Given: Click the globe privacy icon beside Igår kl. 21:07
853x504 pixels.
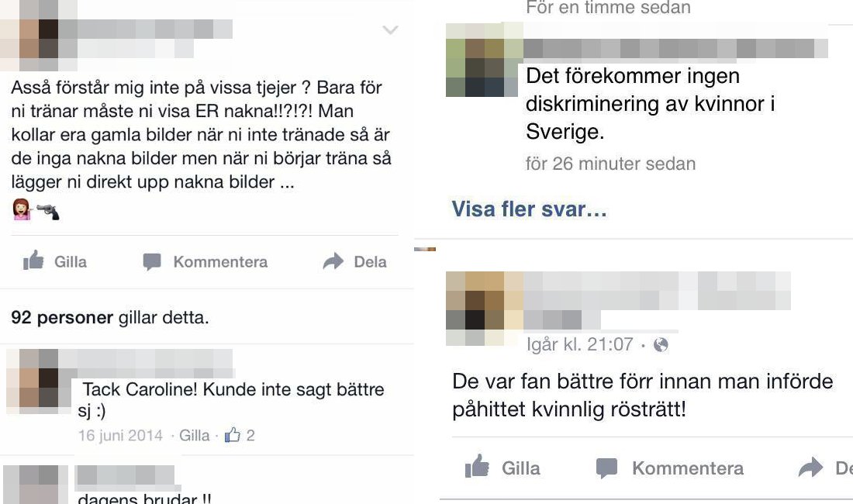Looking at the screenshot, I should (661, 345).
